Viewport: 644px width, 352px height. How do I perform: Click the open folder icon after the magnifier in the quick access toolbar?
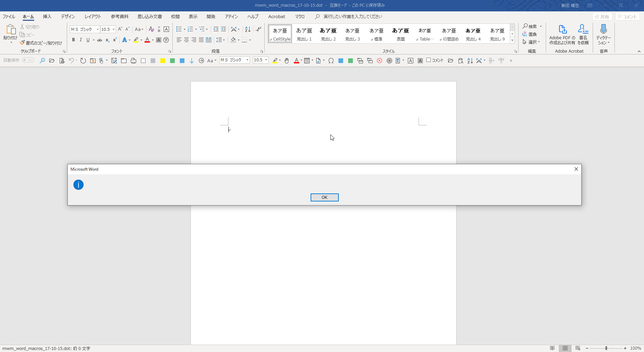(52, 61)
